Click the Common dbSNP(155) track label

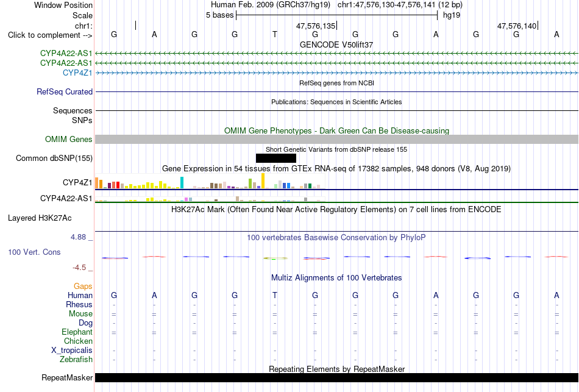54,158
